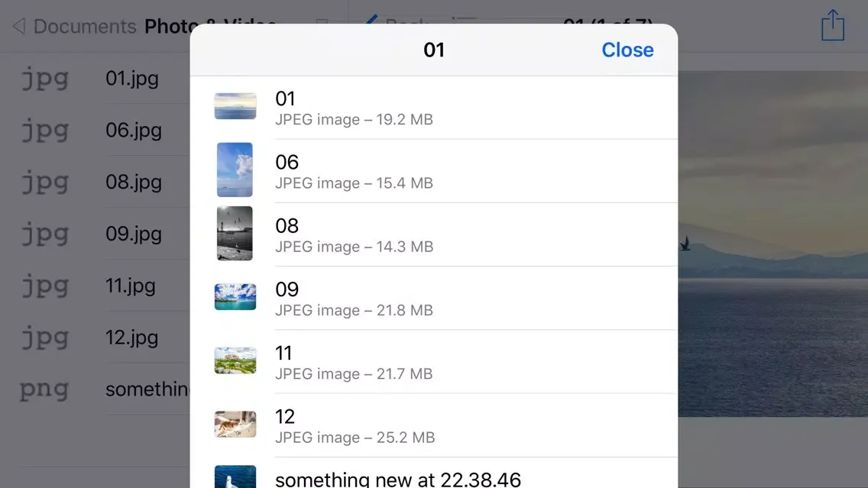The width and height of the screenshot is (868, 488).
Task: Select the thumbnail of image 01
Action: 235,105
